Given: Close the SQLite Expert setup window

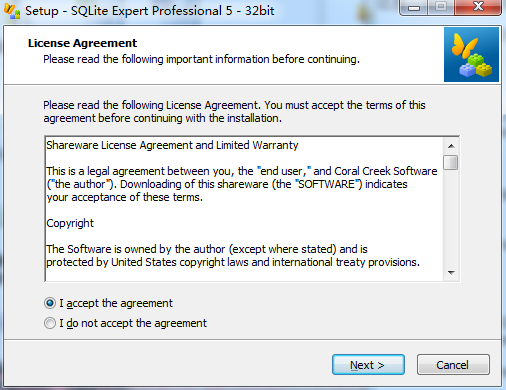Looking at the screenshot, I should tap(478, 7).
